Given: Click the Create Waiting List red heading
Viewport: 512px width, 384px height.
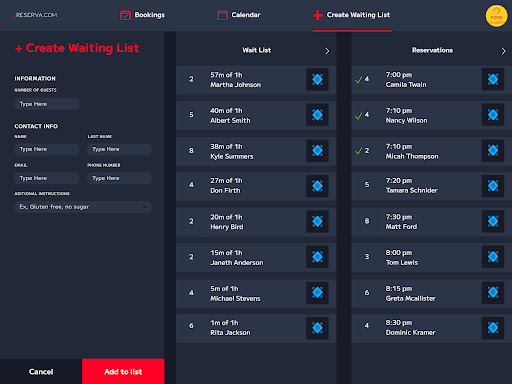Looking at the screenshot, I should [x=77, y=48].
